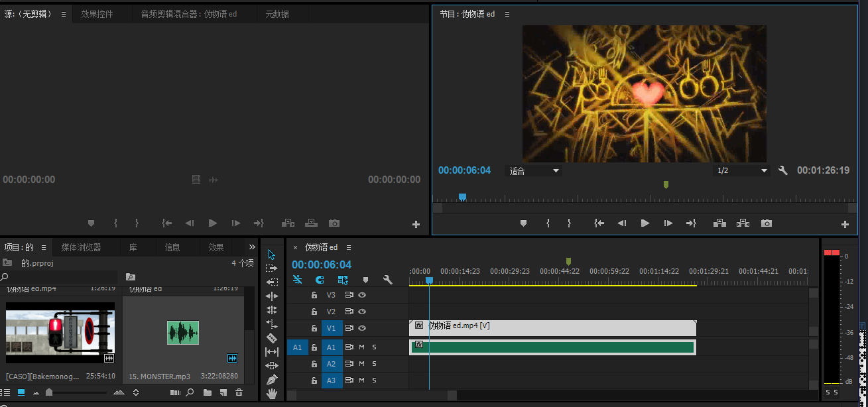The height and width of the screenshot is (407, 868).
Task: Select the 15. MONSTER.mp3 audio thumbnail
Action: pyautogui.click(x=182, y=333)
